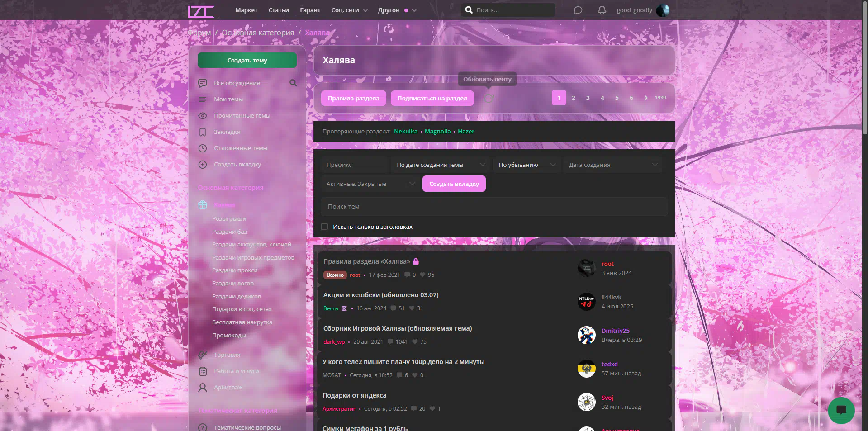
Task: Click the 'Все обсуждения' speech bubble icon
Action: point(203,83)
